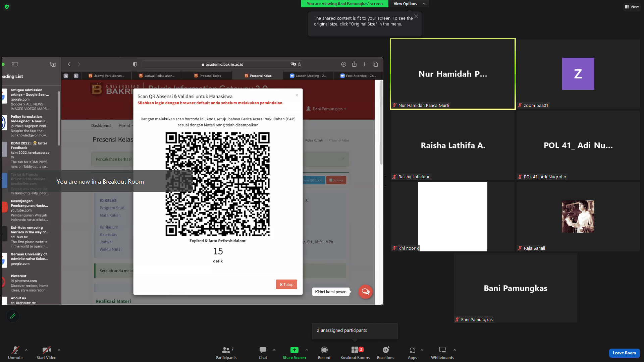Open the red chat bubble widget

pyautogui.click(x=366, y=292)
